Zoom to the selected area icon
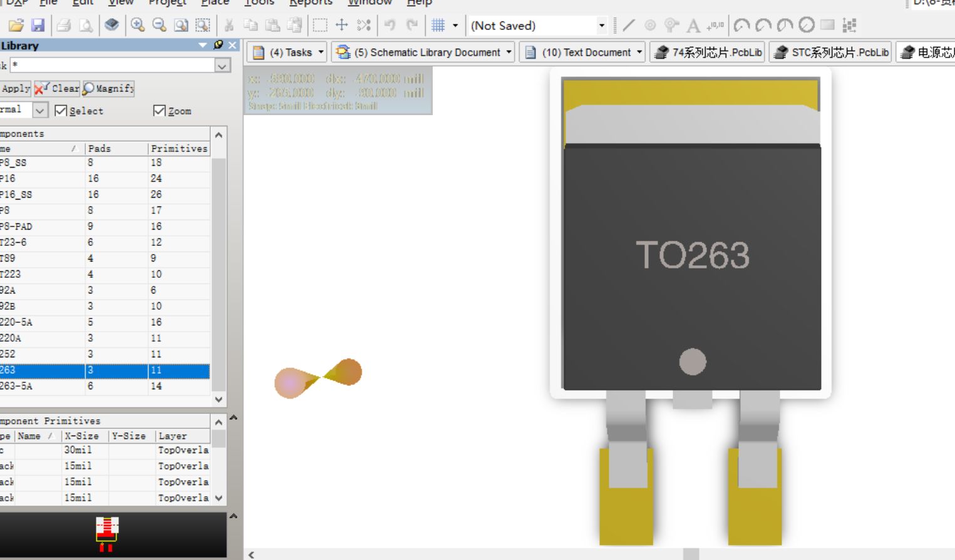 point(203,25)
